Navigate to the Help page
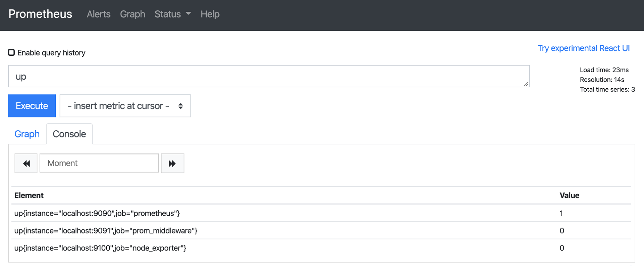 click(210, 14)
